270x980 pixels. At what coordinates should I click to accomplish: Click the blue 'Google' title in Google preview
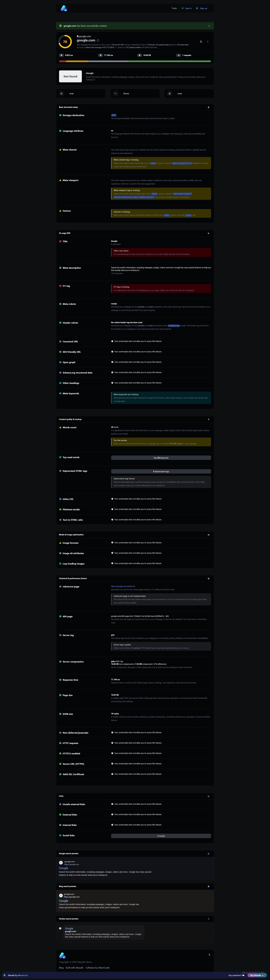coord(64,868)
